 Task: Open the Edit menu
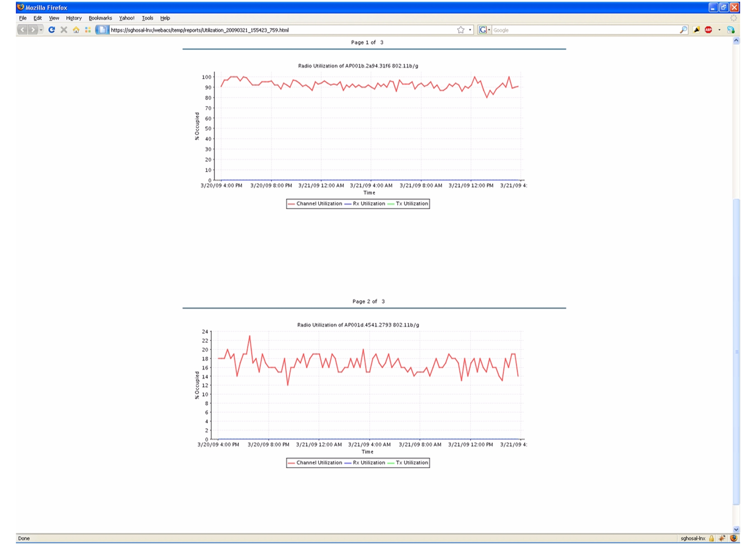coord(38,18)
